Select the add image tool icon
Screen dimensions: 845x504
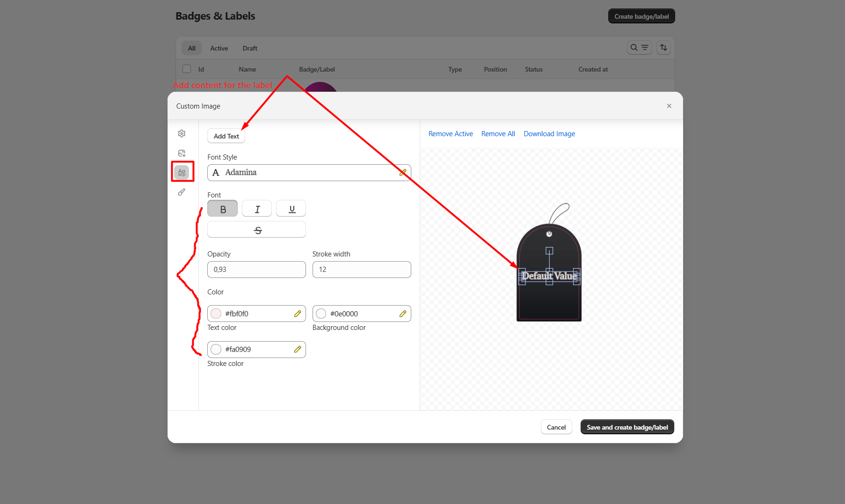tap(182, 153)
